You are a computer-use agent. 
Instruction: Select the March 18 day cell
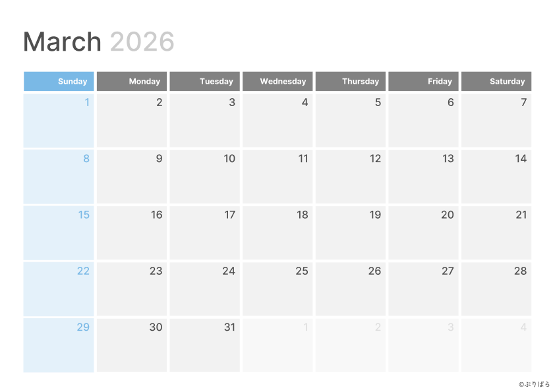277,233
